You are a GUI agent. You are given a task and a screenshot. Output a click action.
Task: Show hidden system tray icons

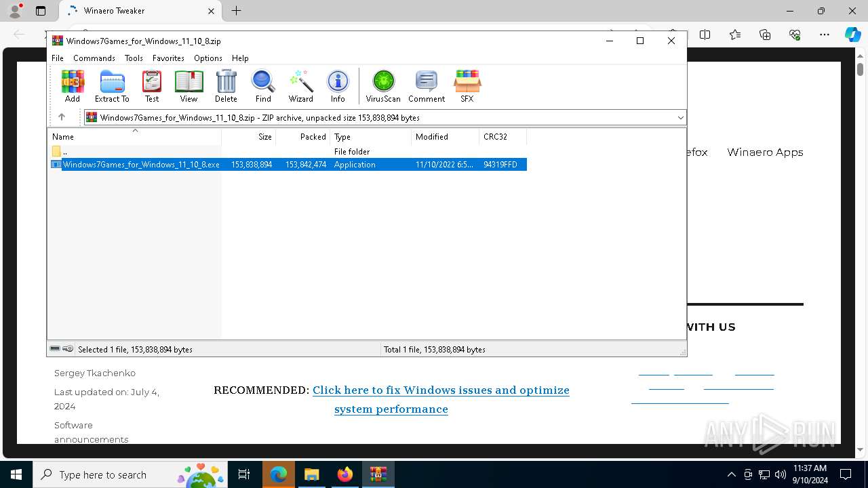731,474
